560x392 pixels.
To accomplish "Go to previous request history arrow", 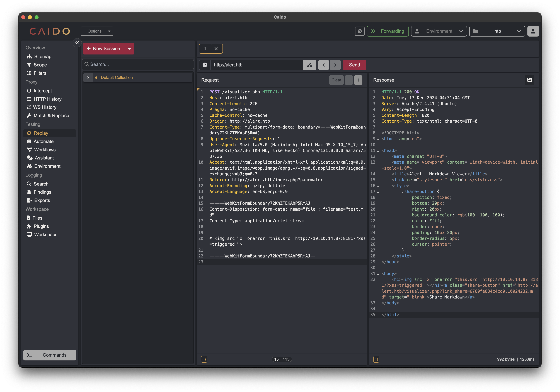I will tap(323, 65).
